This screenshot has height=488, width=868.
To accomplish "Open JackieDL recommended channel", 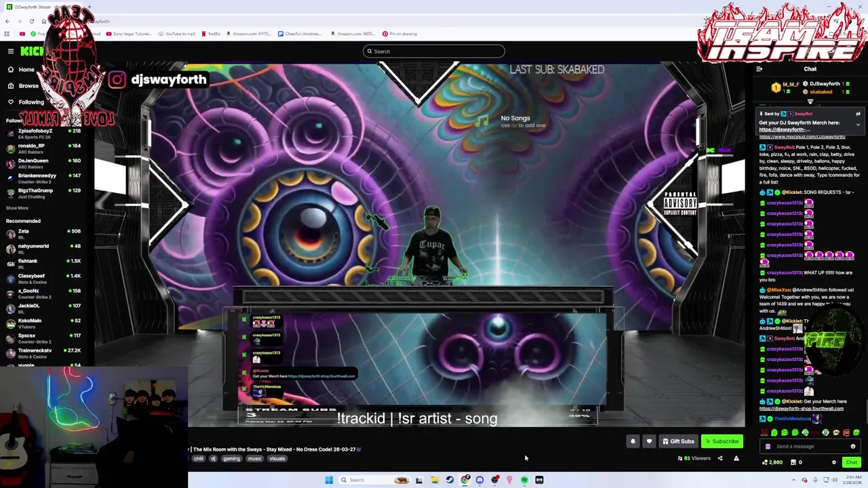I will click(43, 308).
